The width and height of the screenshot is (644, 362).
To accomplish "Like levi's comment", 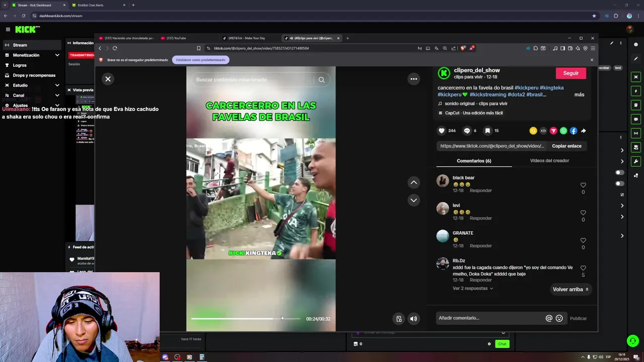I will 583,213.
